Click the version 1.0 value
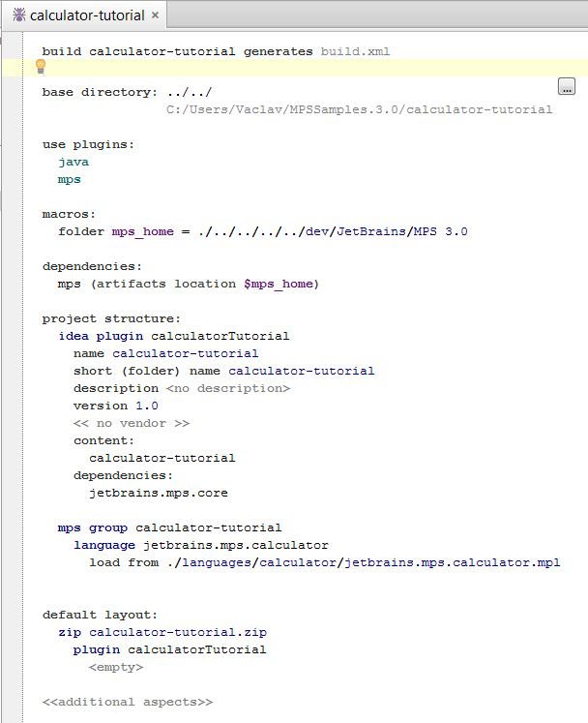Viewport: 588px width, 723px height. 147,406
